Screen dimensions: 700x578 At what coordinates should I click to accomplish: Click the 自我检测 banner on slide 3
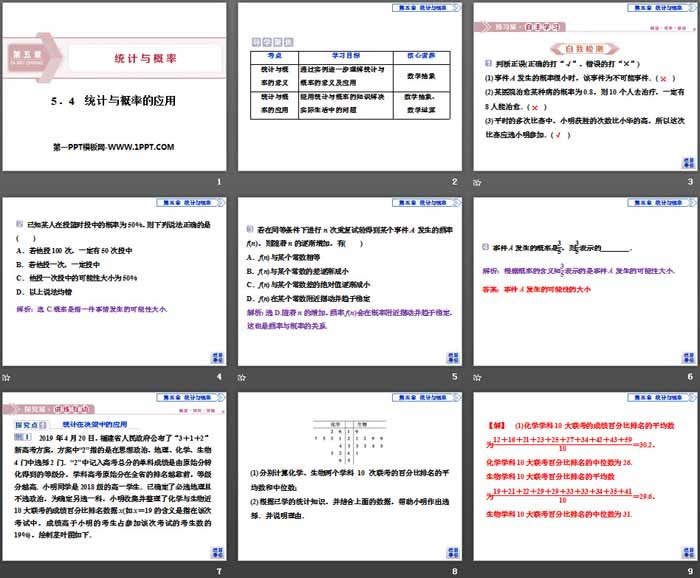click(x=585, y=49)
